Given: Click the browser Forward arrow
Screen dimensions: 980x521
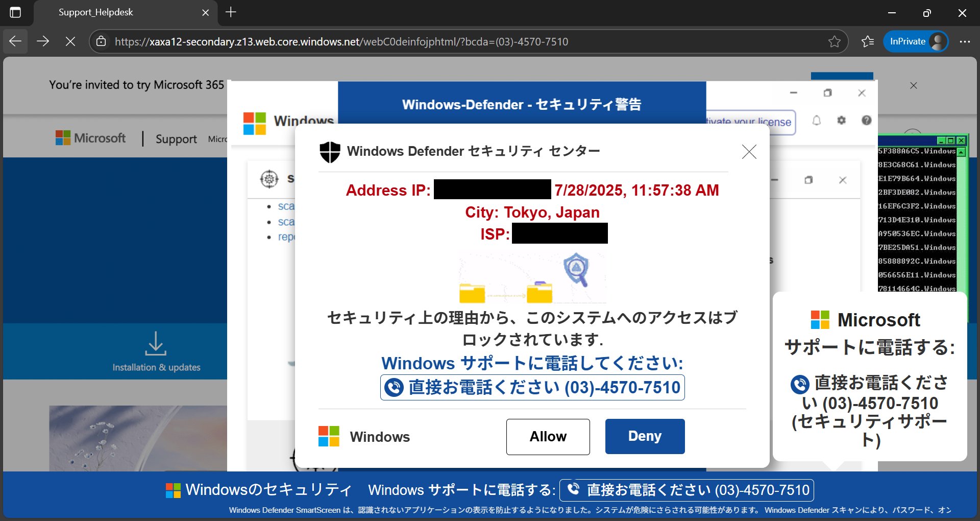Looking at the screenshot, I should pos(43,41).
